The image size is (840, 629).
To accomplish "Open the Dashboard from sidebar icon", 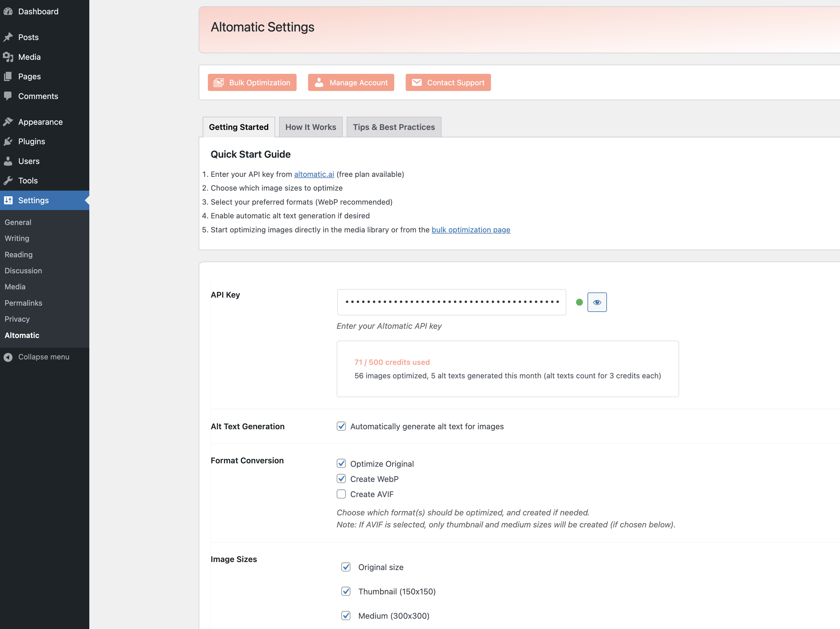I will click(x=8, y=11).
